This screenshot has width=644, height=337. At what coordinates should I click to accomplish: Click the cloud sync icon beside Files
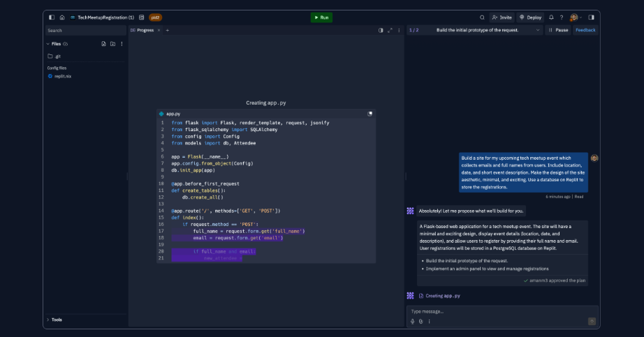[x=65, y=43]
